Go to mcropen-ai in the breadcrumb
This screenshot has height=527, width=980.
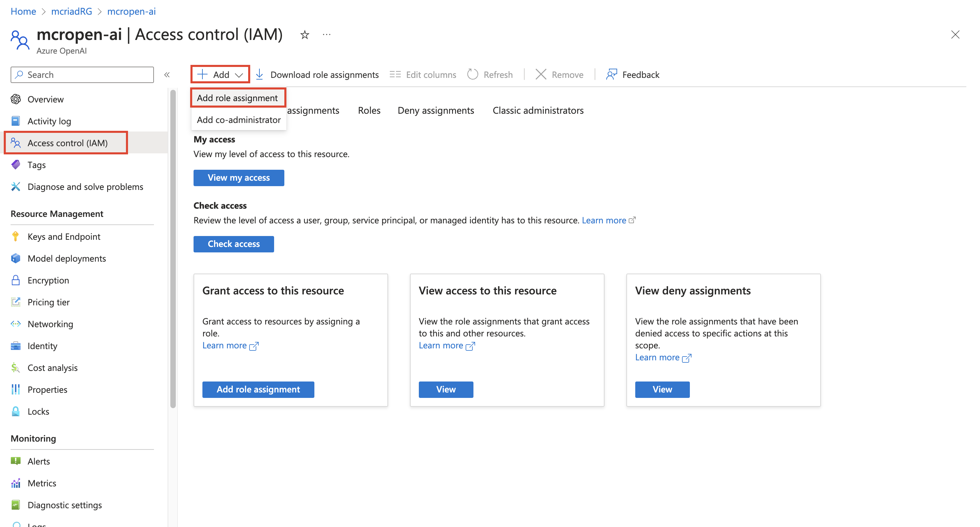point(131,11)
